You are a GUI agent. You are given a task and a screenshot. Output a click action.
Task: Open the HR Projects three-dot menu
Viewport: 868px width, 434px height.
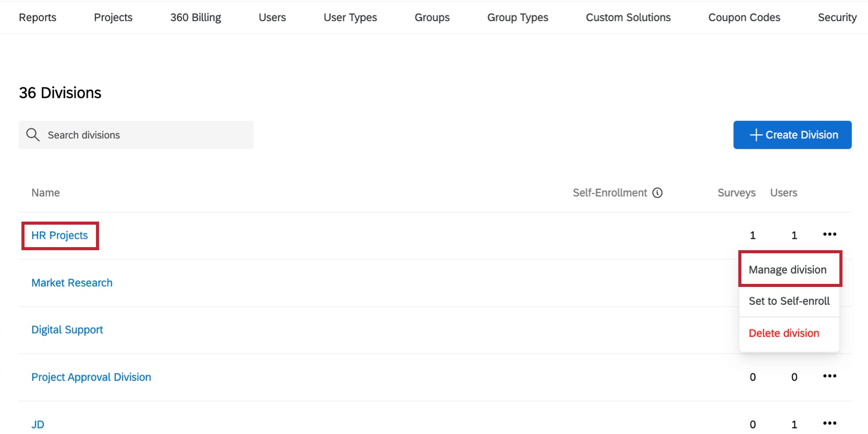click(x=830, y=234)
